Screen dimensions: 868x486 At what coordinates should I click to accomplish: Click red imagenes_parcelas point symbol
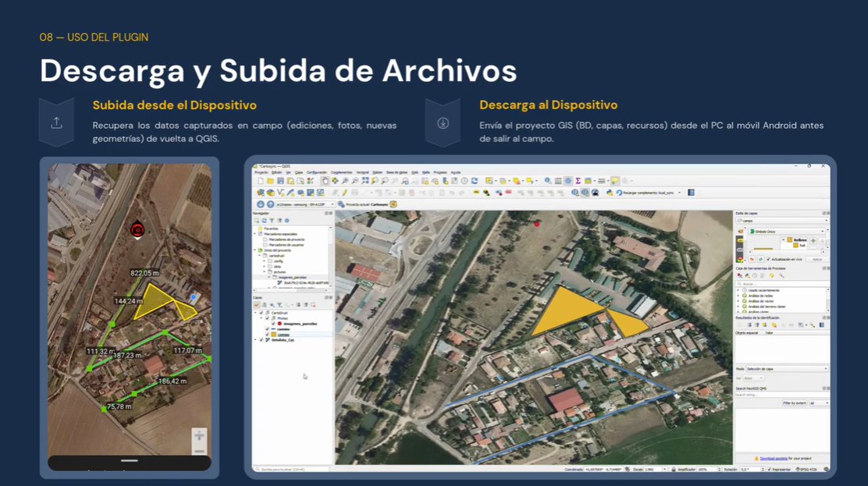(x=279, y=324)
